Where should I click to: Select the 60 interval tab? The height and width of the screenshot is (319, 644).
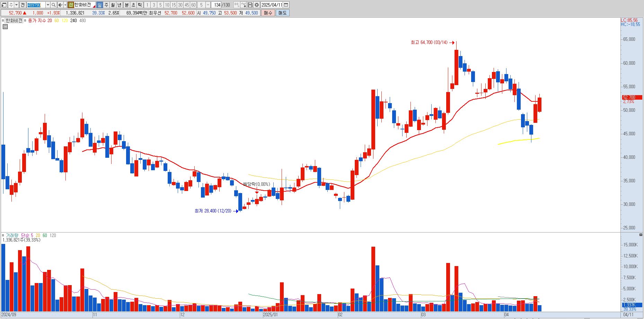[x=193, y=5]
